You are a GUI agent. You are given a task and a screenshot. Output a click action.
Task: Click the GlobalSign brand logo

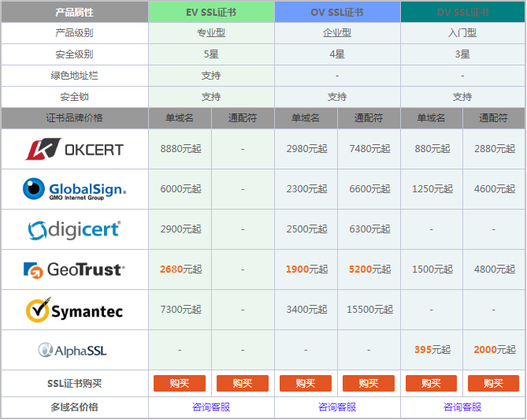tap(74, 189)
